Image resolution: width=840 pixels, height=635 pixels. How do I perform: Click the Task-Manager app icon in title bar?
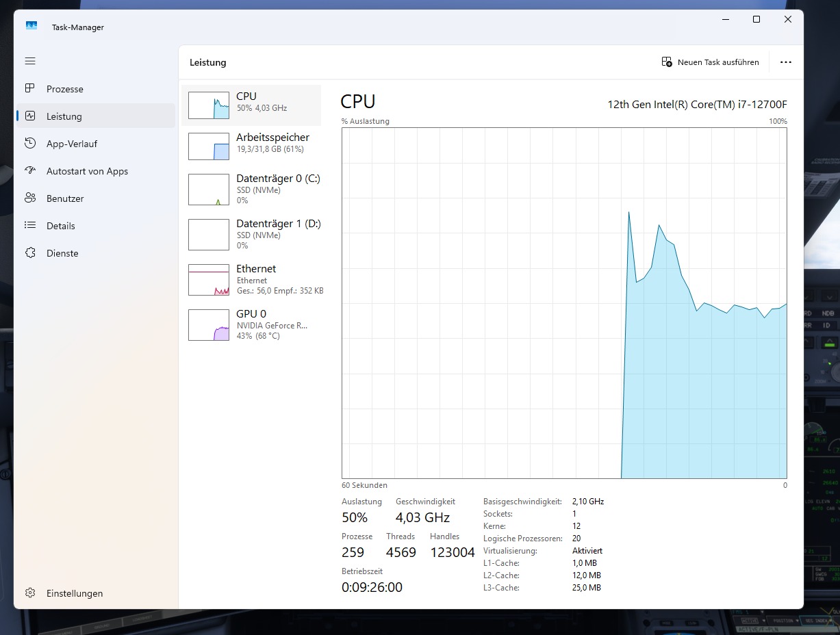coord(31,26)
